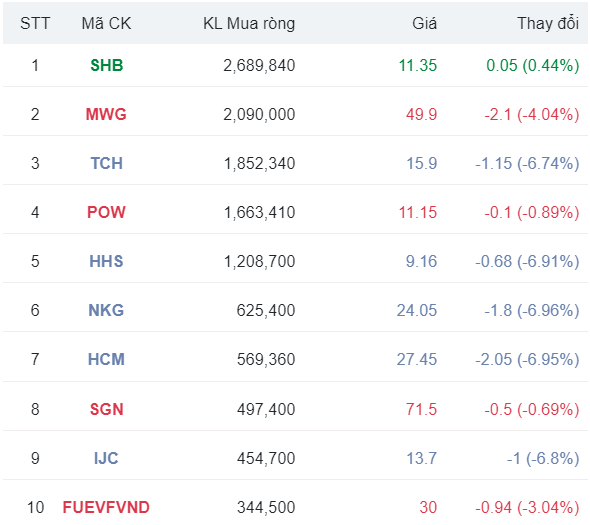Click the KL Mua ròng column header

coord(249,24)
